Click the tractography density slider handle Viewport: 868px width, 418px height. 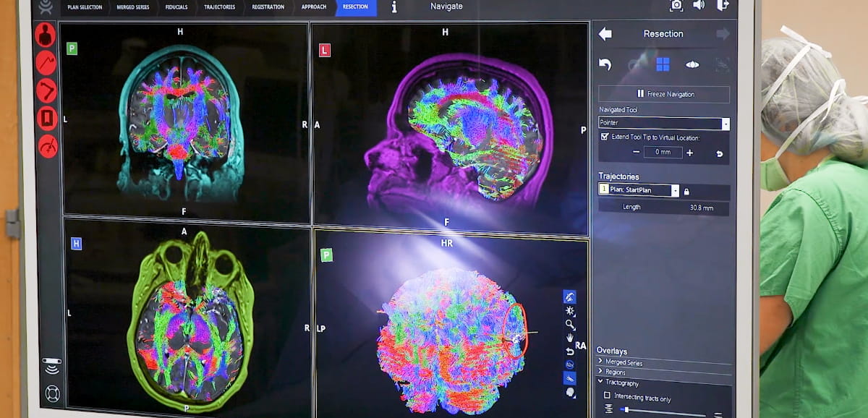click(626, 410)
